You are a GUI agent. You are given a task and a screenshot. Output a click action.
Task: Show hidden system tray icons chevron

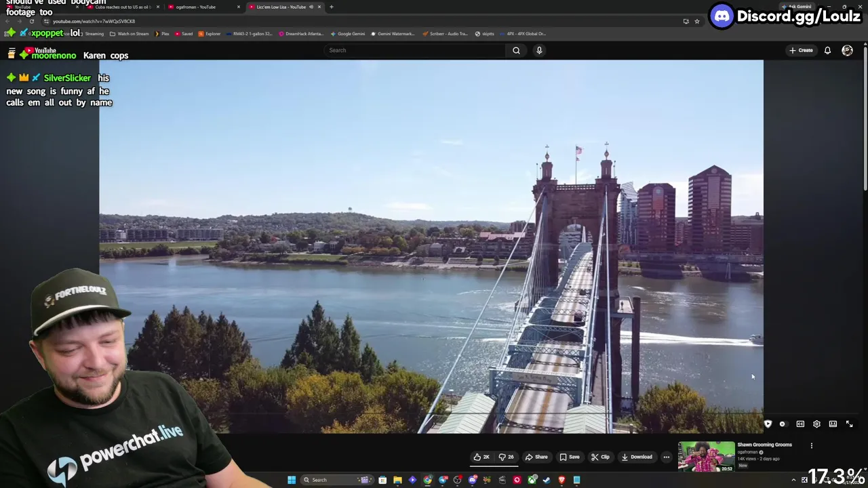(793, 480)
